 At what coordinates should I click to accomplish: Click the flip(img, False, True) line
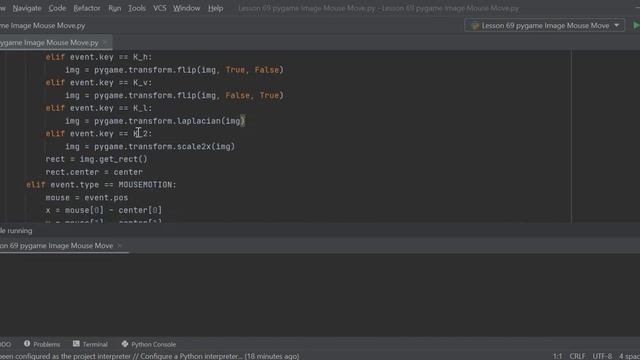click(x=174, y=96)
